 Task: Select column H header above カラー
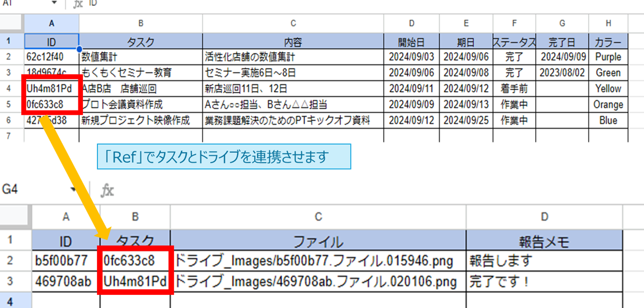(x=608, y=24)
